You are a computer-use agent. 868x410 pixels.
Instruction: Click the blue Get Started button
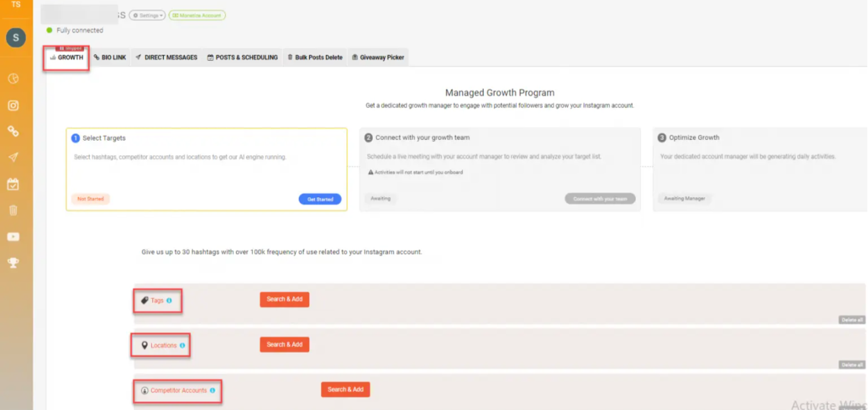(320, 199)
